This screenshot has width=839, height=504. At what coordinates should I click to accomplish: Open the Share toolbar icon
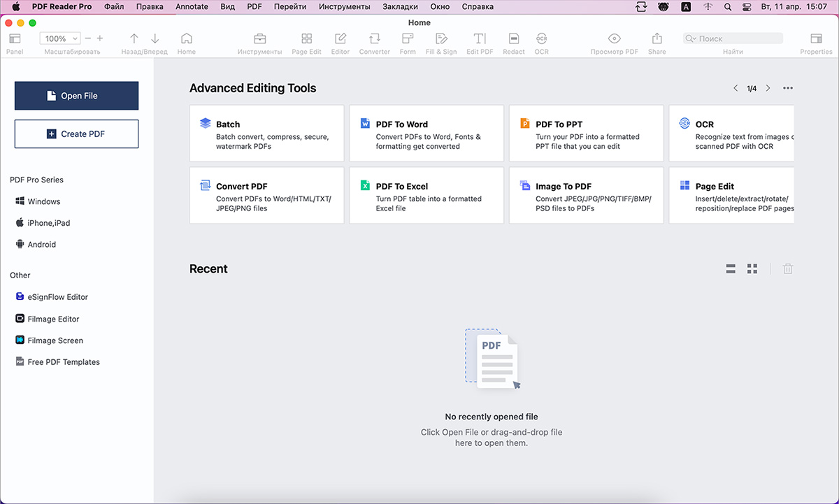(x=657, y=38)
